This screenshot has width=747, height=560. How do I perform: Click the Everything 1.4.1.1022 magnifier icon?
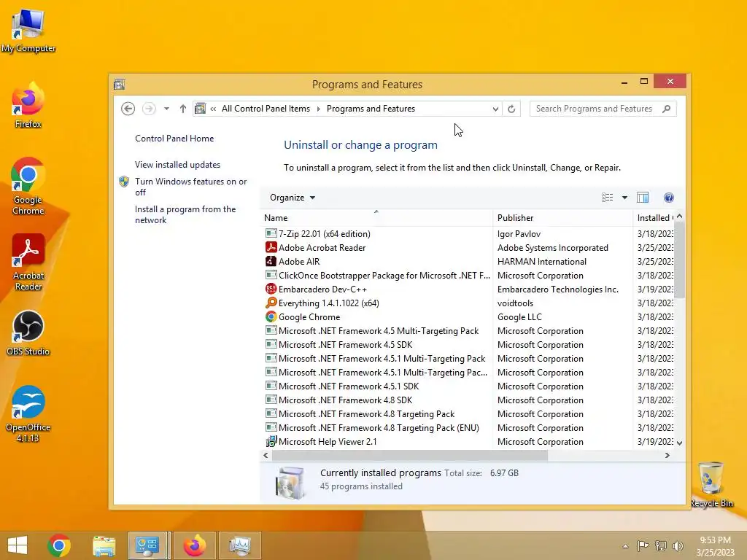click(271, 303)
